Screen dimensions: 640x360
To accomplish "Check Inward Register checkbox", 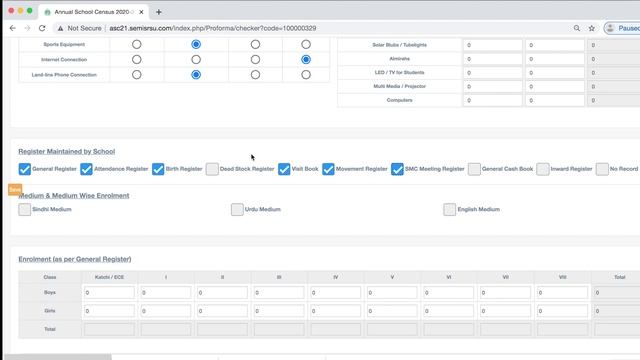I will [x=542, y=169].
